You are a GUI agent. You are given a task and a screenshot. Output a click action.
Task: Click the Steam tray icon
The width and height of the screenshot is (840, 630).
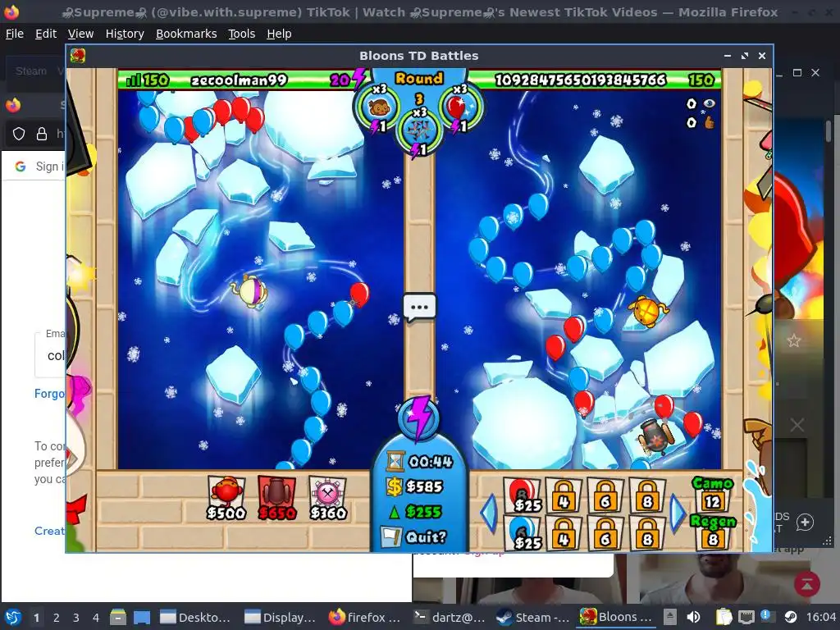pos(791,617)
